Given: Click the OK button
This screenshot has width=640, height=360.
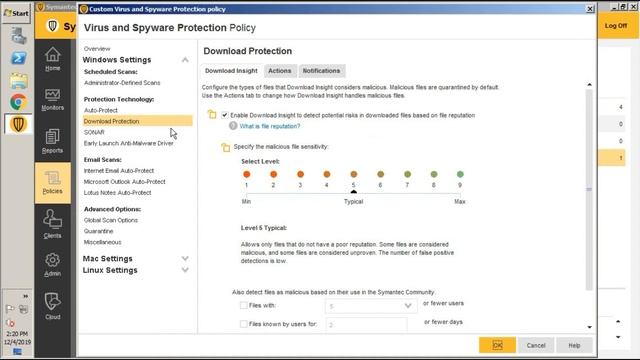Looking at the screenshot, I should (x=497, y=345).
